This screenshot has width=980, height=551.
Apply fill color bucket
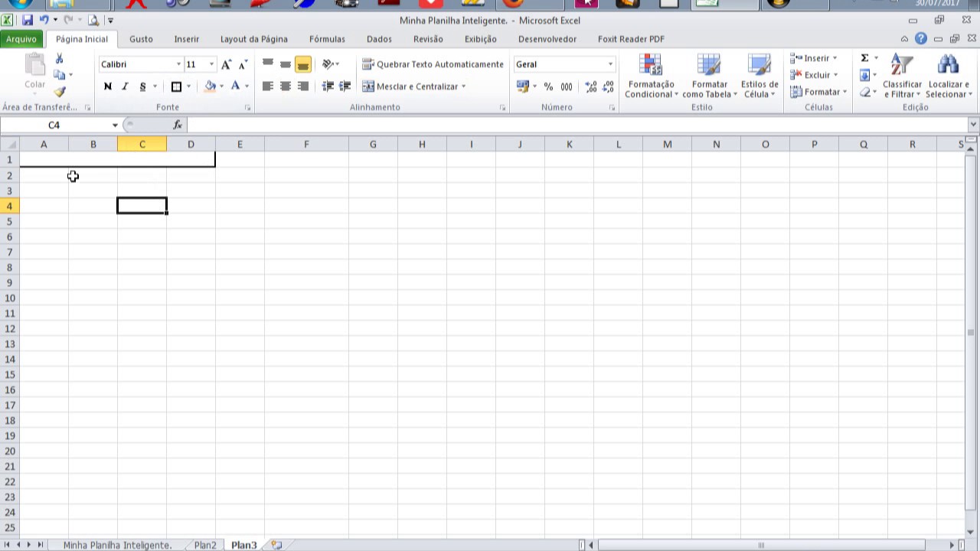coord(210,86)
